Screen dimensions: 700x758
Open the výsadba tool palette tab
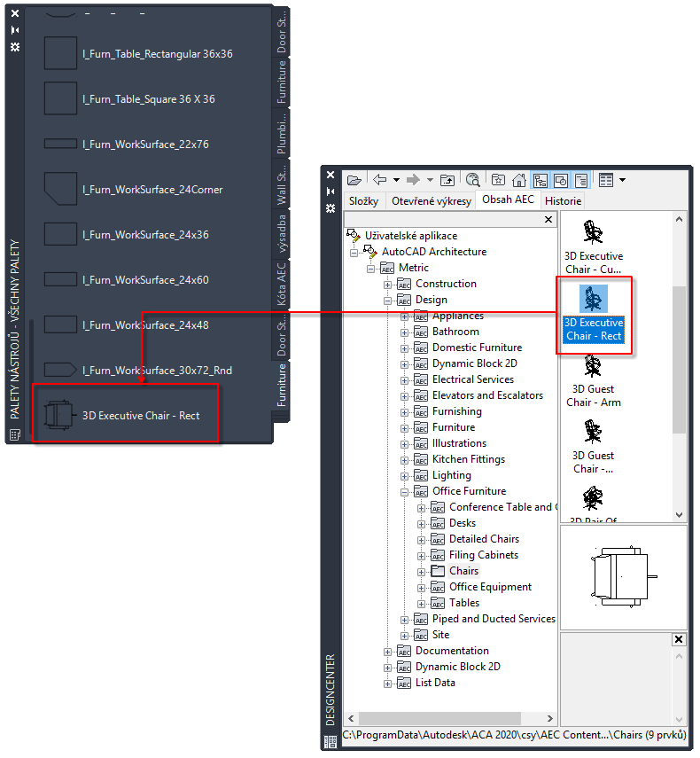282,233
